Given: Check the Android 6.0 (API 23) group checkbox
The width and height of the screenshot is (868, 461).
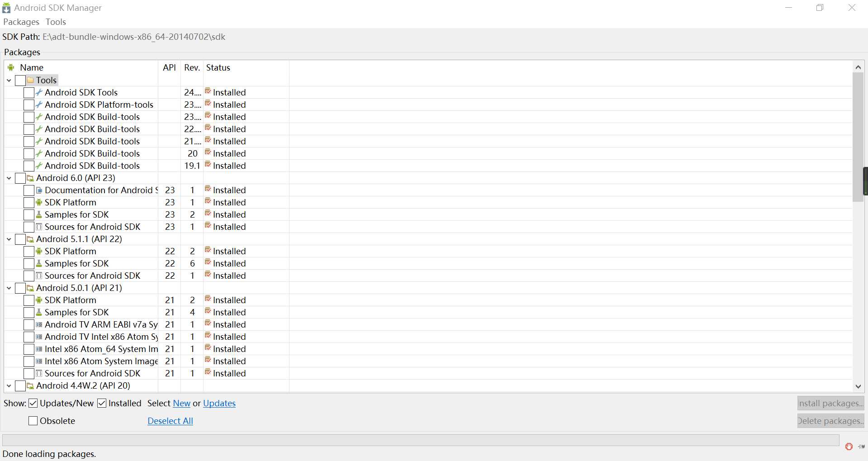Looking at the screenshot, I should coord(20,178).
